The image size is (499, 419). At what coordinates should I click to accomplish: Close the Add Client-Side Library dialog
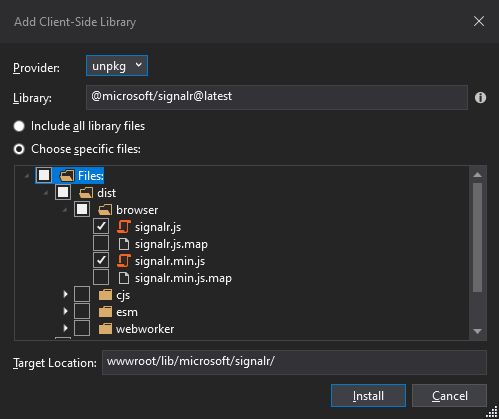click(x=479, y=21)
